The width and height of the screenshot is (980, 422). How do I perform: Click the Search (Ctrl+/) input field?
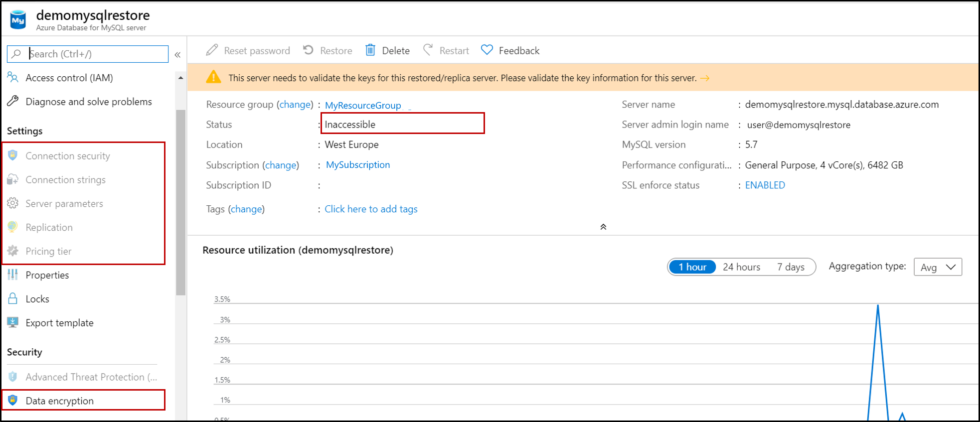88,54
